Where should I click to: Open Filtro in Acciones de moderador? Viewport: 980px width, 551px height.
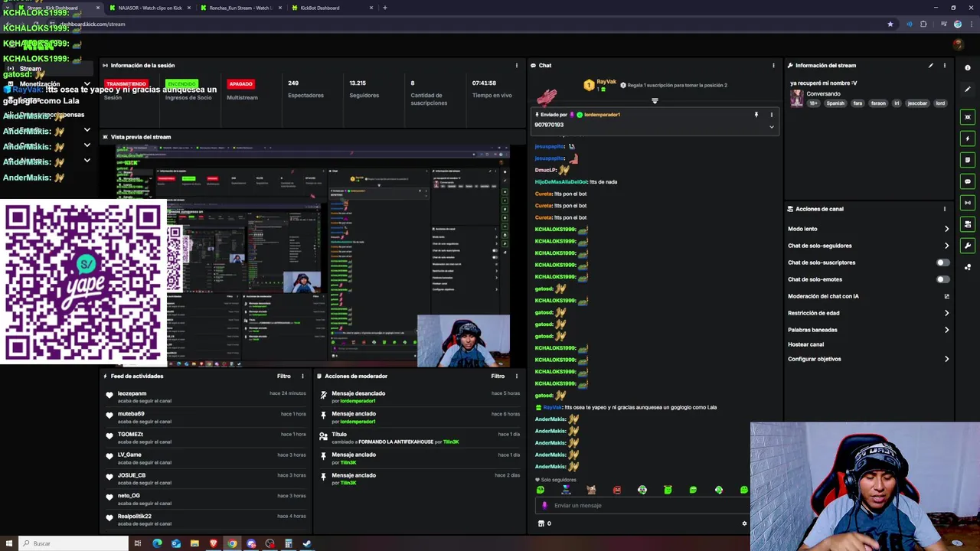point(498,376)
